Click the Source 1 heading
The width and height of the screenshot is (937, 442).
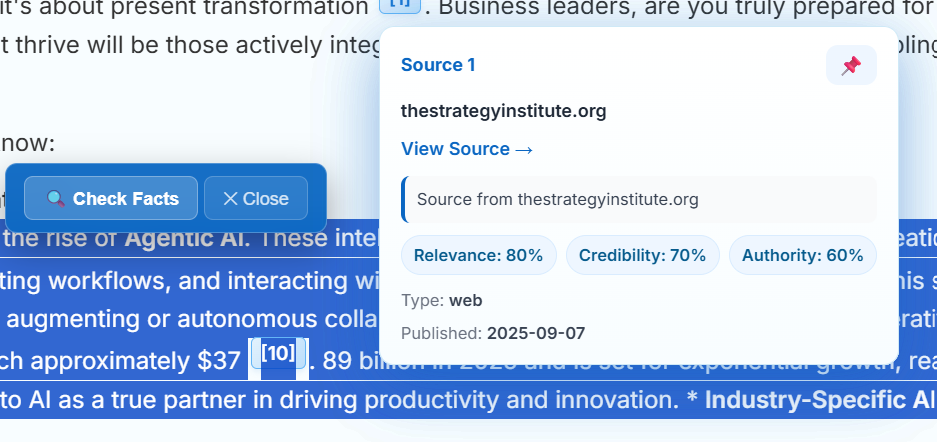coord(438,65)
